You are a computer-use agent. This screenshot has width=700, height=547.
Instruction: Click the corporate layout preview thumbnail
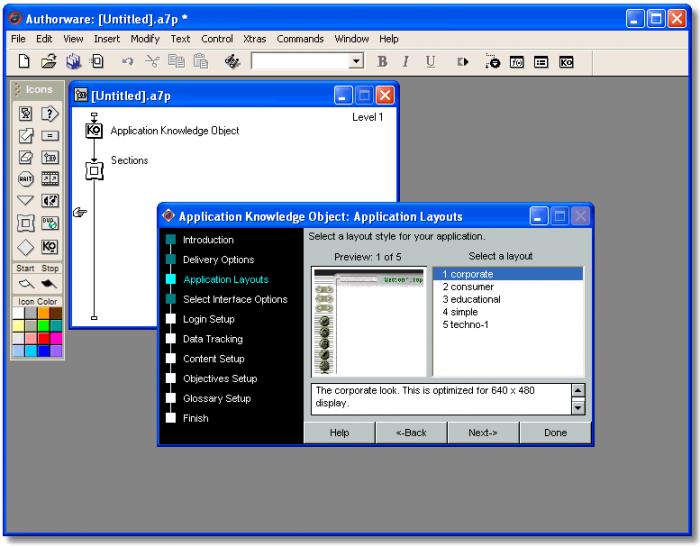[x=369, y=322]
